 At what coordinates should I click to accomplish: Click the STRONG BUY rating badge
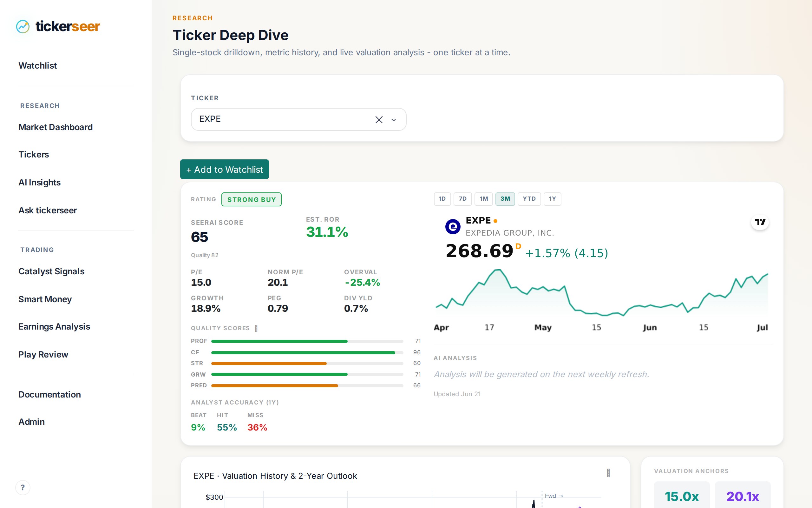251,200
